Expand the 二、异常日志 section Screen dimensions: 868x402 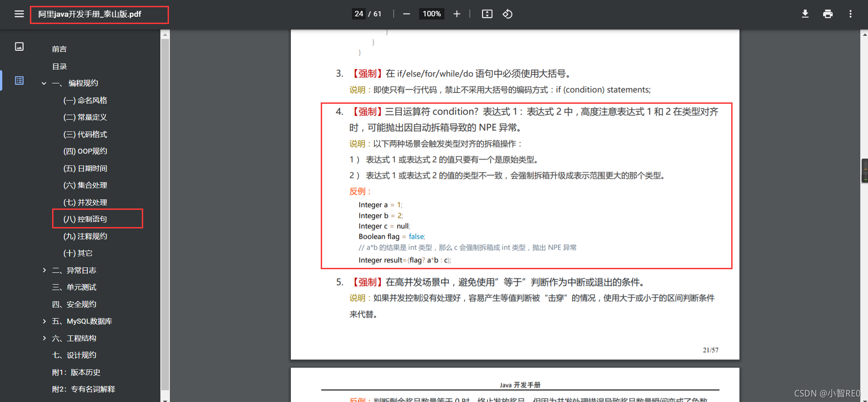click(44, 270)
